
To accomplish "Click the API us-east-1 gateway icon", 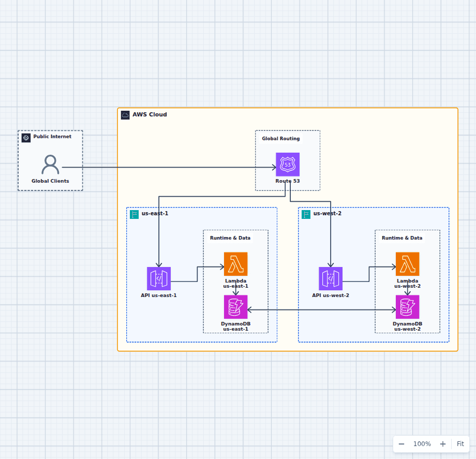I will [159, 279].
